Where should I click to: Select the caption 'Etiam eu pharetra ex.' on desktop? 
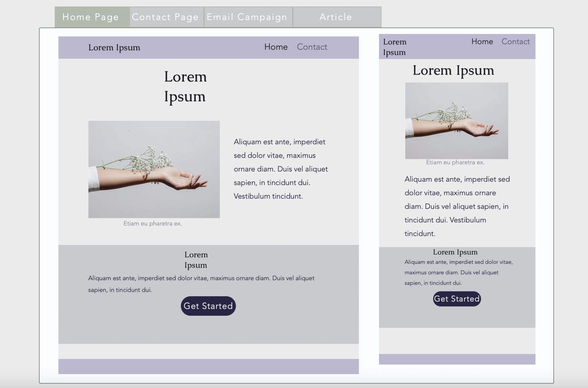153,223
